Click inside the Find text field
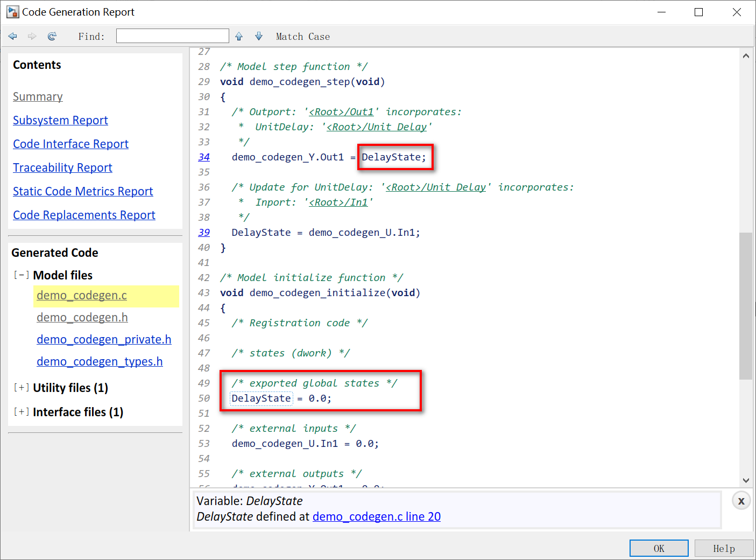 click(173, 36)
